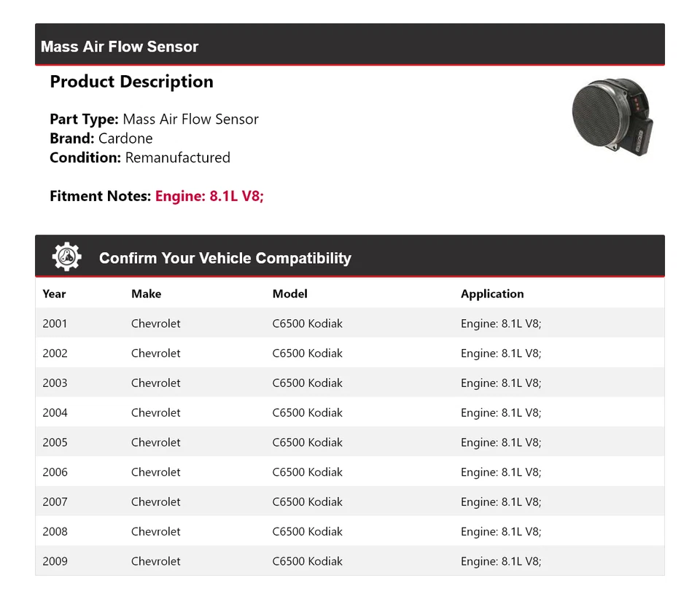Viewport: 700px width, 599px height.
Task: Click C6500 Kodiak in the 2007 row
Action: pyautogui.click(x=307, y=502)
